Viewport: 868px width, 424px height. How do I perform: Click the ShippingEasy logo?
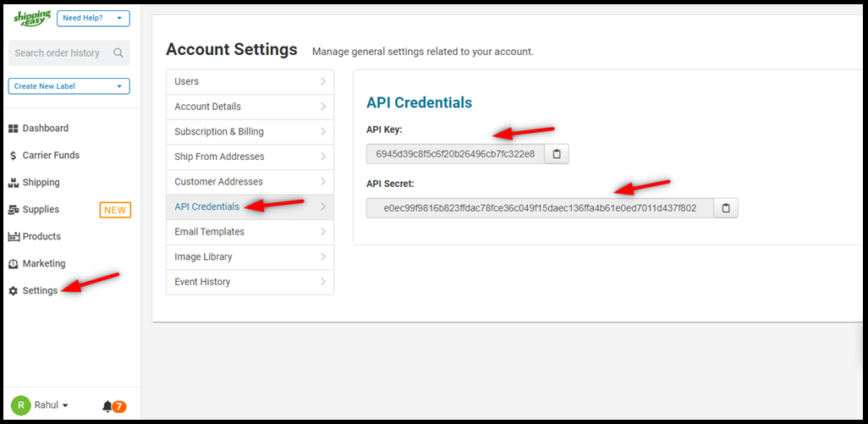32,18
